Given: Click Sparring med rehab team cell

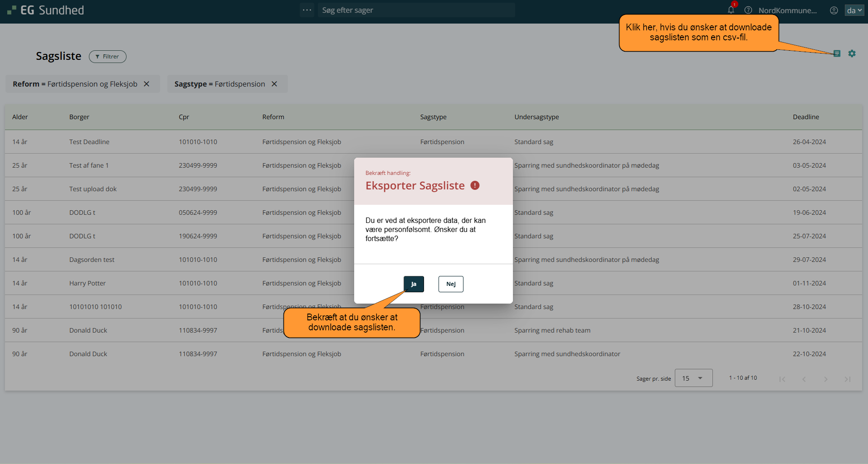Looking at the screenshot, I should tap(552, 330).
